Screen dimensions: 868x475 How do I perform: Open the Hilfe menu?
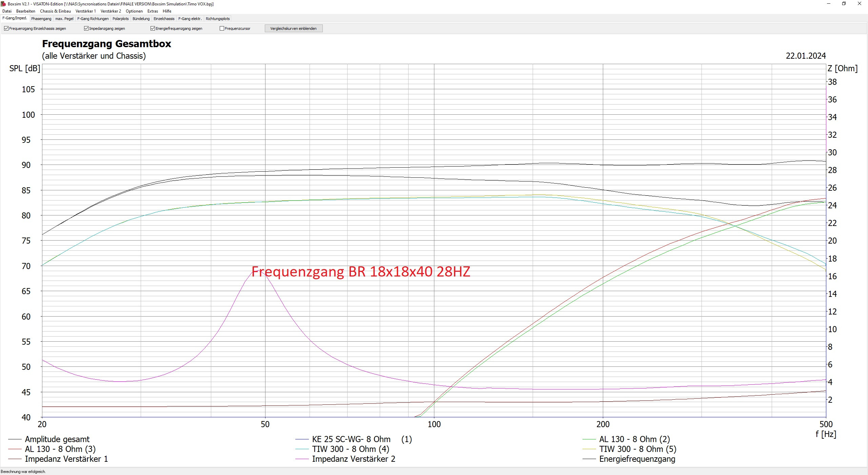pos(167,11)
